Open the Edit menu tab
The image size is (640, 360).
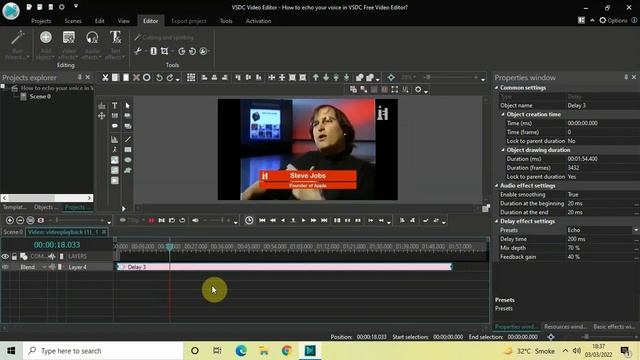(x=100, y=21)
